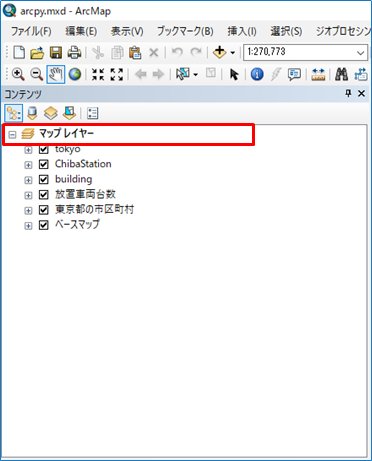Open the 選択(S) menu
The image size is (372, 461).
(x=286, y=31)
